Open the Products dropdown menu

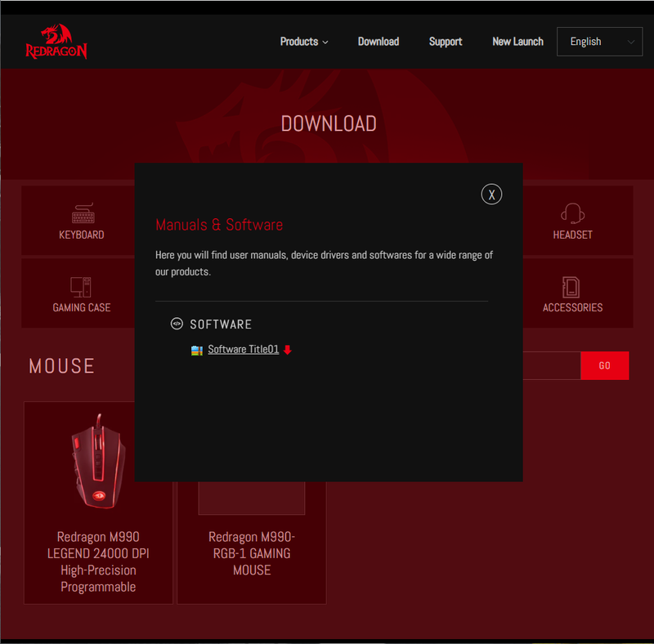click(304, 42)
